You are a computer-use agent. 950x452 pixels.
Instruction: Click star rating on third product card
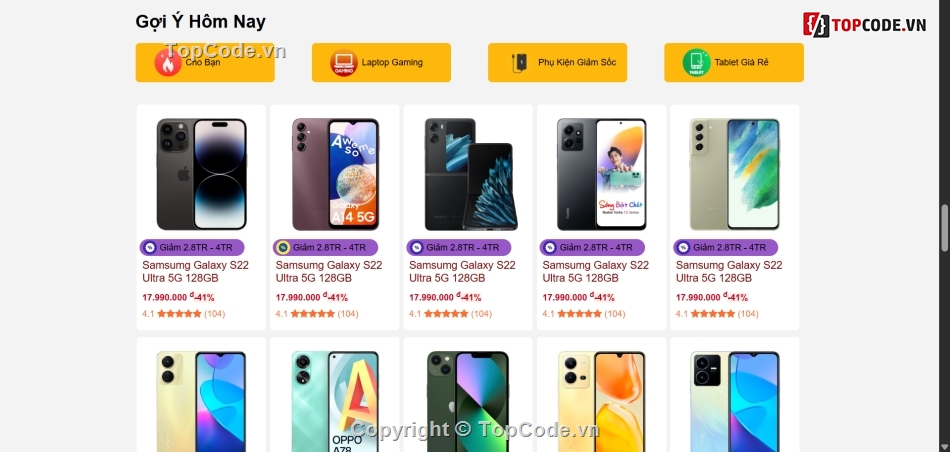(x=447, y=314)
